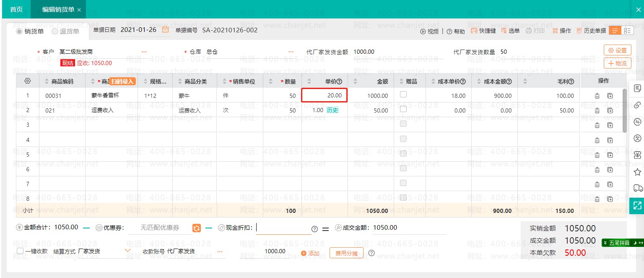Click copy-add icon in row 6
Image resolution: width=644 pixels, height=278 pixels.
(x=610, y=169)
